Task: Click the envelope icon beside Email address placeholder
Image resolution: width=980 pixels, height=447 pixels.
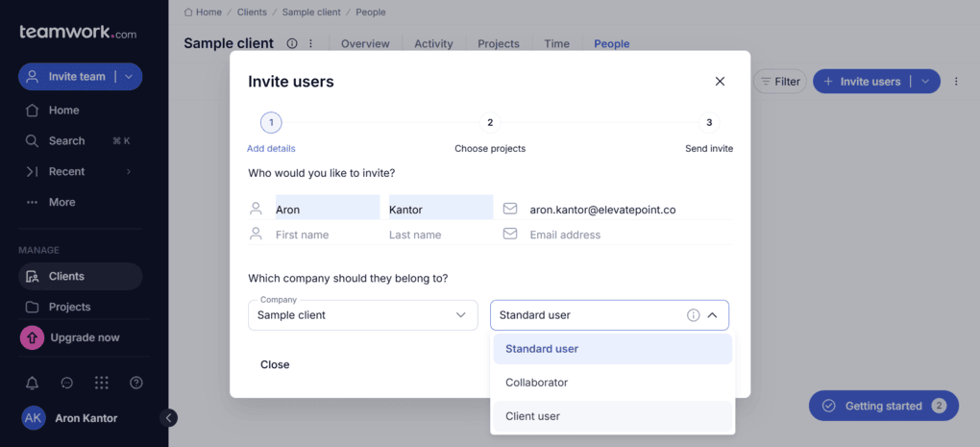Action: click(x=510, y=234)
